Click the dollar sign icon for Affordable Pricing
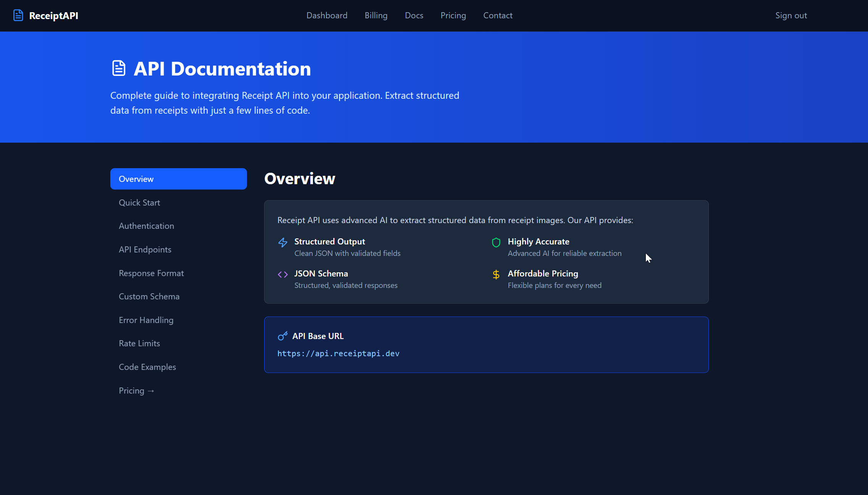 tap(496, 274)
